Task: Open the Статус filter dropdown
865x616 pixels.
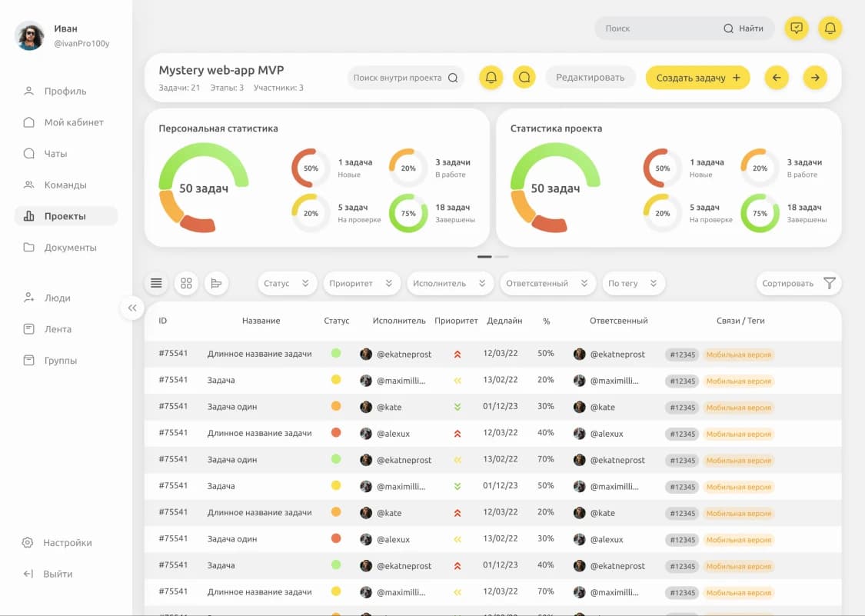Action: click(x=287, y=283)
